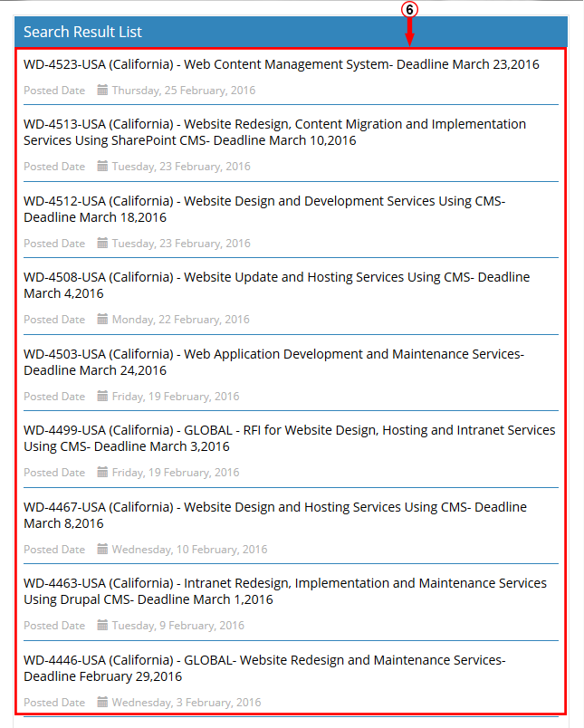Click Posted Date label under WD-4508
Viewport: 584px width, 728px height.
[x=54, y=320]
